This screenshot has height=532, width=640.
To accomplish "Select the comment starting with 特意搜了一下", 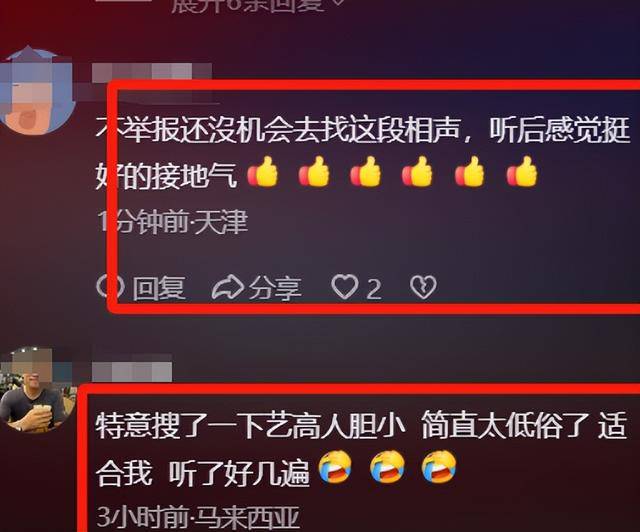I will point(361,449).
